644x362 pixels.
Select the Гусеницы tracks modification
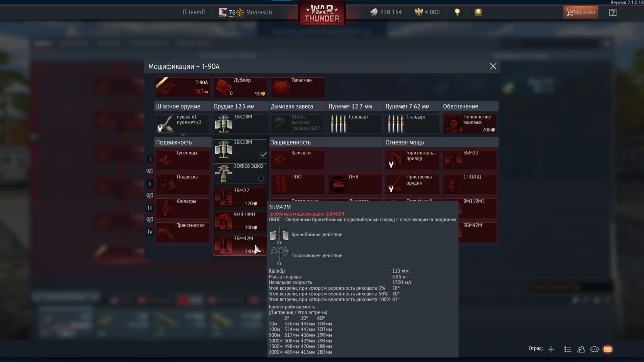183,160
